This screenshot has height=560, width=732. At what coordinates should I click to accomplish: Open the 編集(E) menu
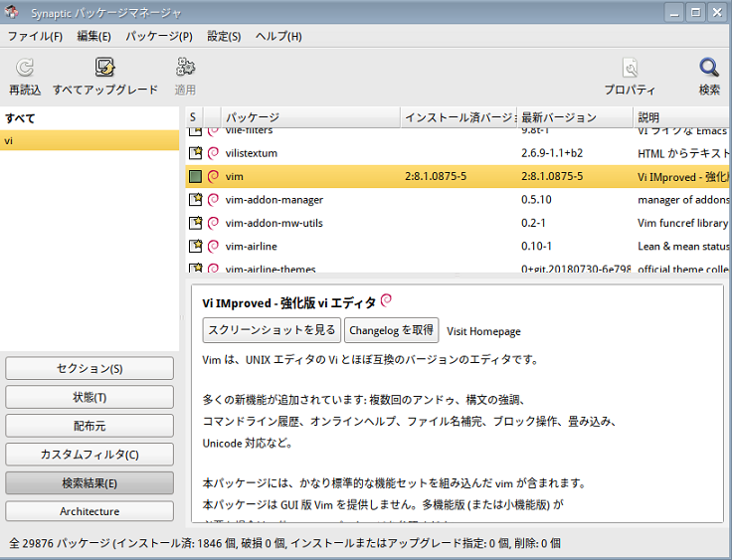tap(93, 36)
